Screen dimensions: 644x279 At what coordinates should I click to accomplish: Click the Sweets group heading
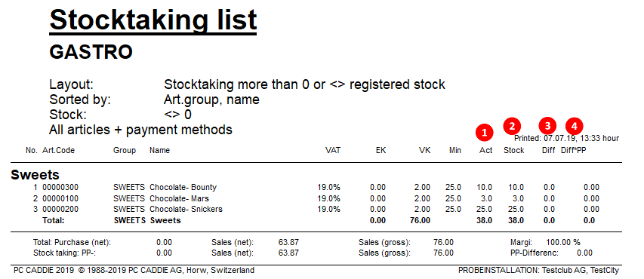click(x=35, y=175)
